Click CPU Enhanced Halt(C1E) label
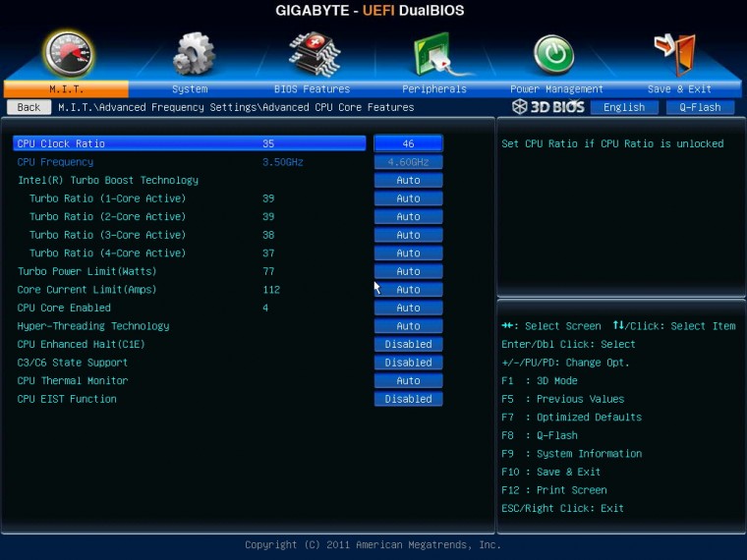 click(81, 344)
